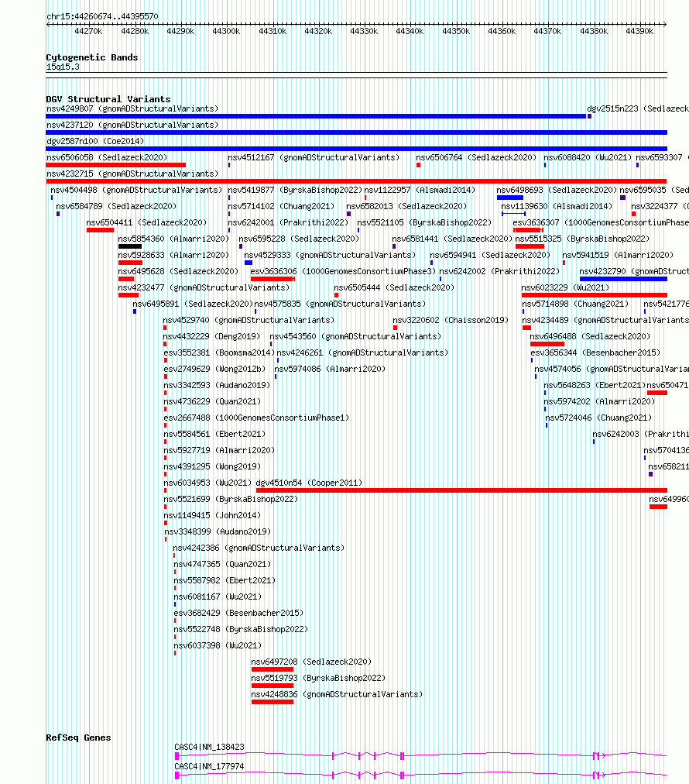Click the red bar under nsv5515325
This screenshot has height=784, width=689.
[530, 246]
